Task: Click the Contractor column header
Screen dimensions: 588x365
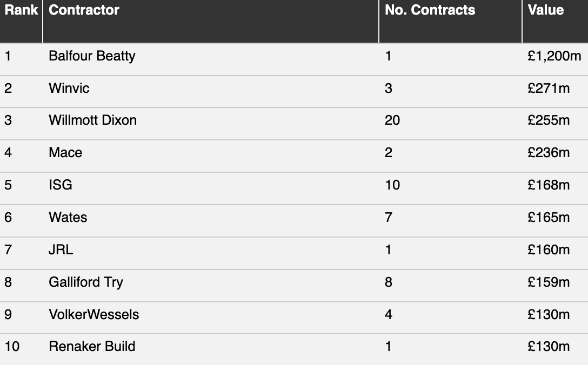Action: (84, 10)
